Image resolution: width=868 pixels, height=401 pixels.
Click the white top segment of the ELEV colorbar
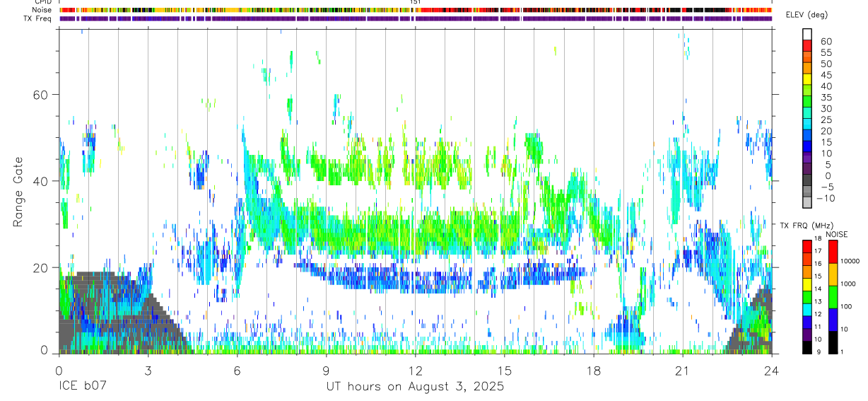click(807, 34)
